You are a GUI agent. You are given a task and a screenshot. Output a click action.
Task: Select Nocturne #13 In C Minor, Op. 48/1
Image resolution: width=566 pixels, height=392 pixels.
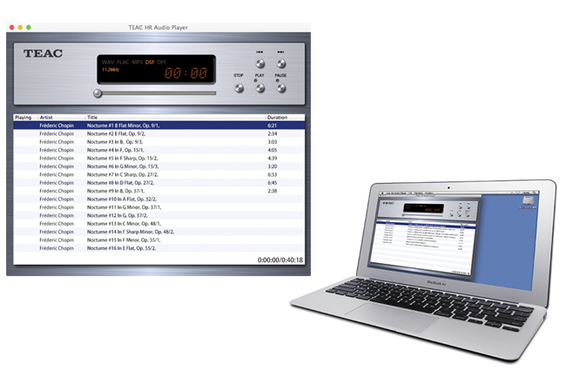coord(159,223)
